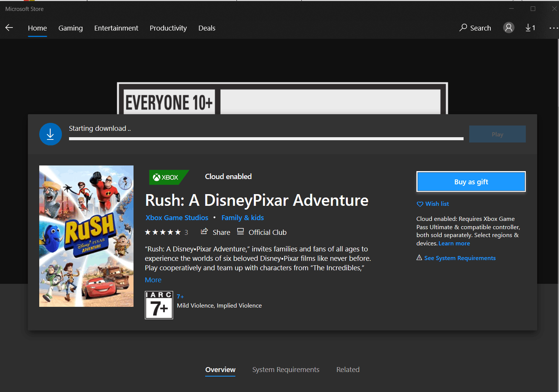Maximize the Microsoft Store window
Viewport: 559px width, 392px height.
click(x=533, y=9)
